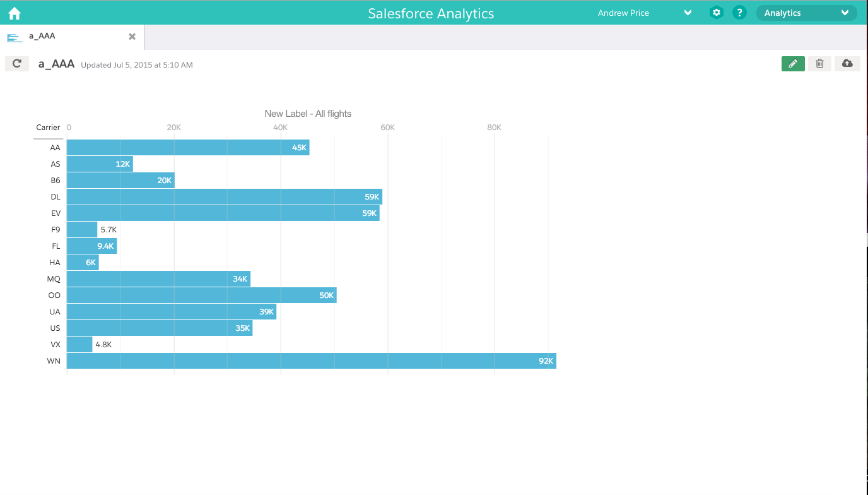Click the VX bar labeled 4.8K

79,344
